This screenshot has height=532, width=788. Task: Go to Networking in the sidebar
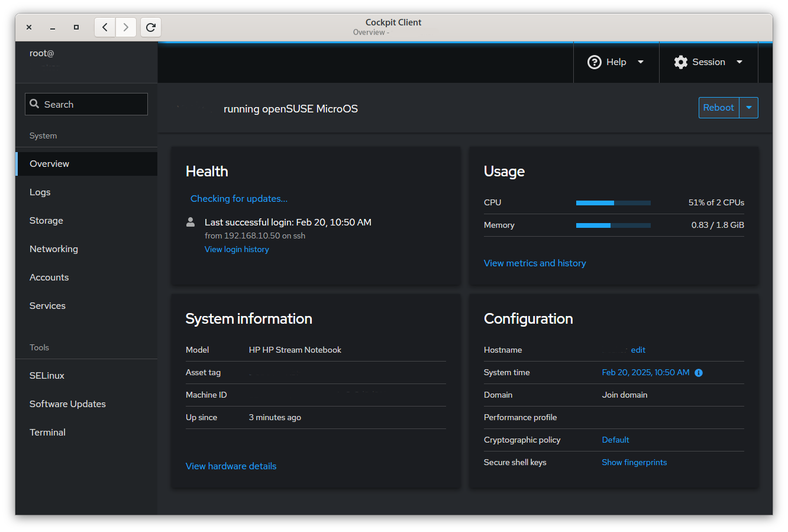[x=54, y=249]
